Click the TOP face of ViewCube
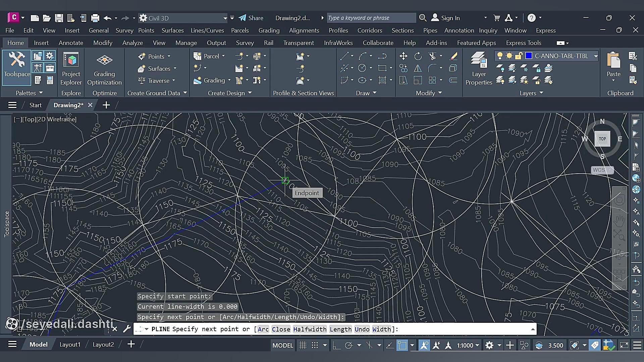Screen dimensions: 644x362 point(602,139)
